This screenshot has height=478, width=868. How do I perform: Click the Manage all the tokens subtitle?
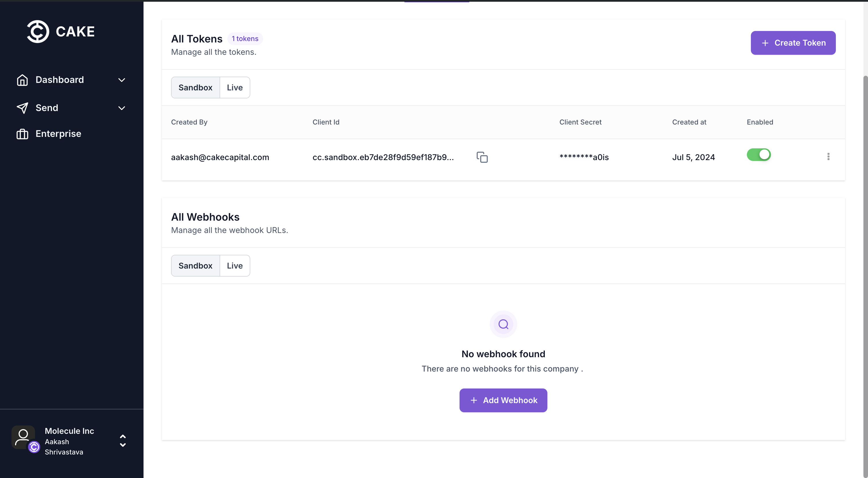pos(214,52)
